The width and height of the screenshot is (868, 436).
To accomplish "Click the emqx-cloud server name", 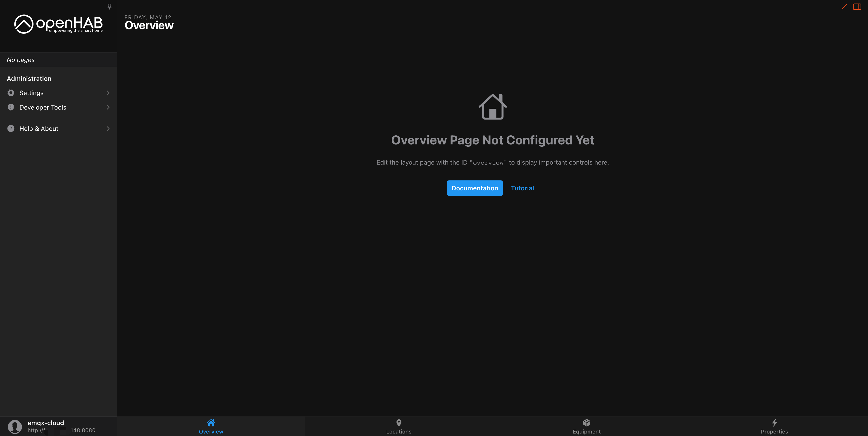I will click(45, 423).
